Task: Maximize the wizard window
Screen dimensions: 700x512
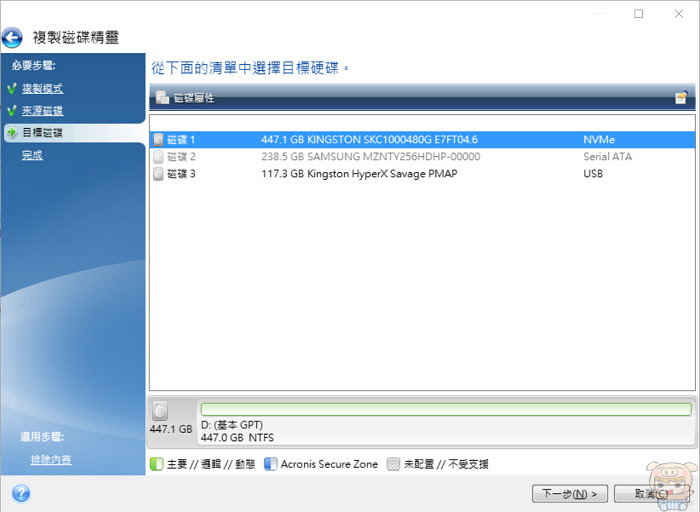Action: (x=639, y=14)
